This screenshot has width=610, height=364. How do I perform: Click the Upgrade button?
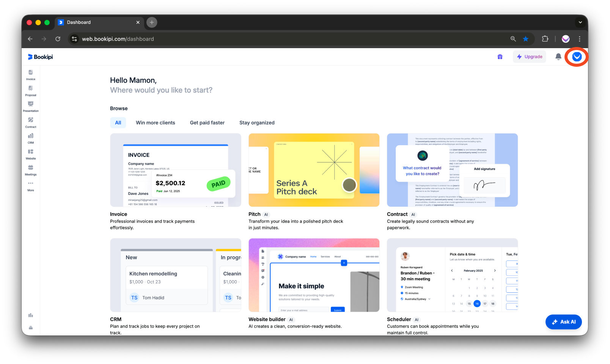529,56
